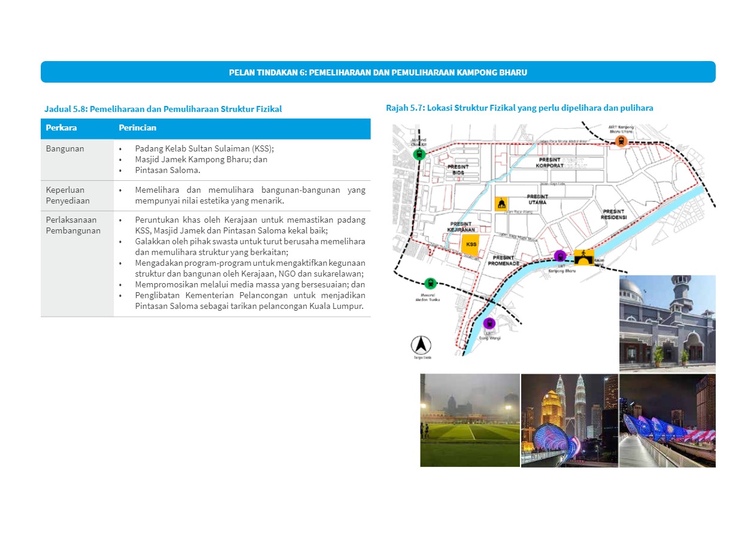Click the Jadual 5.8 table title
756x534 pixels.
pos(163,109)
